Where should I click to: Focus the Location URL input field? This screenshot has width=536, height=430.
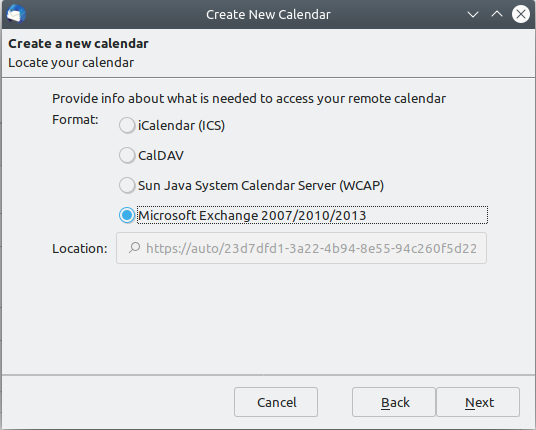(302, 248)
